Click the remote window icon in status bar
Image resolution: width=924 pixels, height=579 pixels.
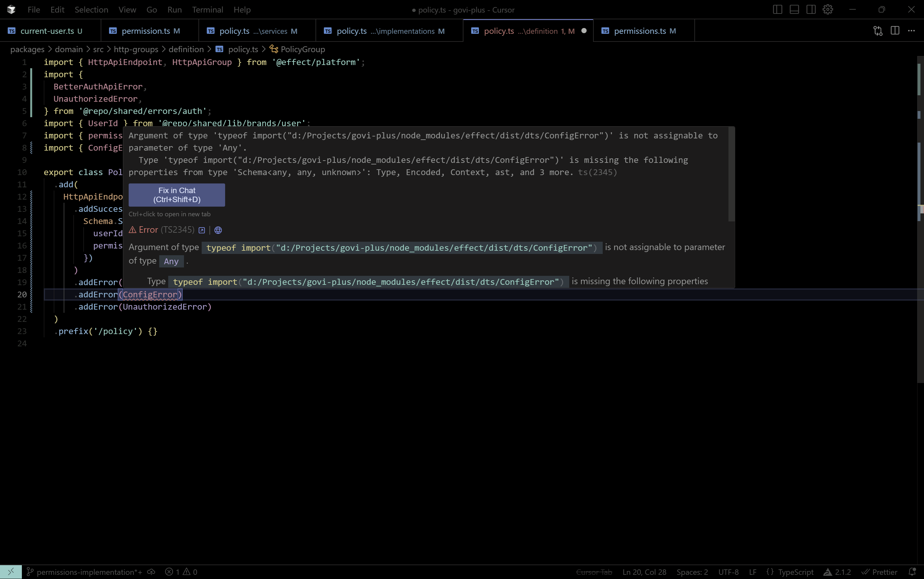pyautogui.click(x=11, y=572)
